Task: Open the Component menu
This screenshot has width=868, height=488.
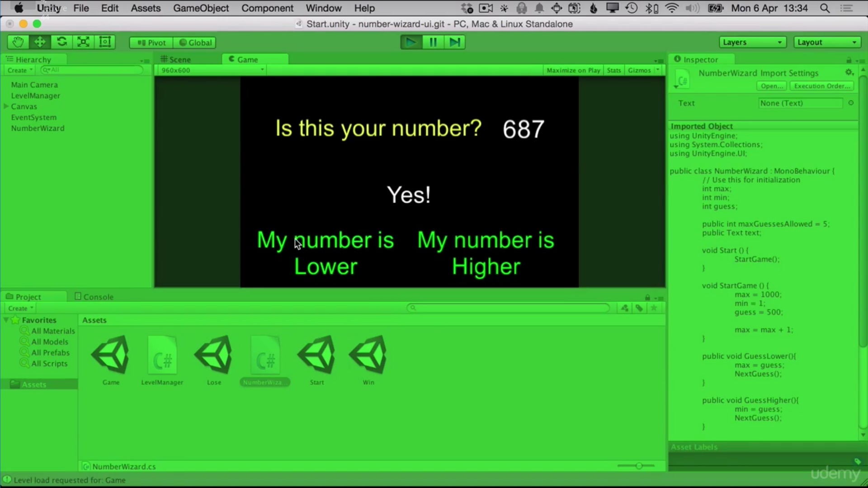Action: [x=267, y=8]
